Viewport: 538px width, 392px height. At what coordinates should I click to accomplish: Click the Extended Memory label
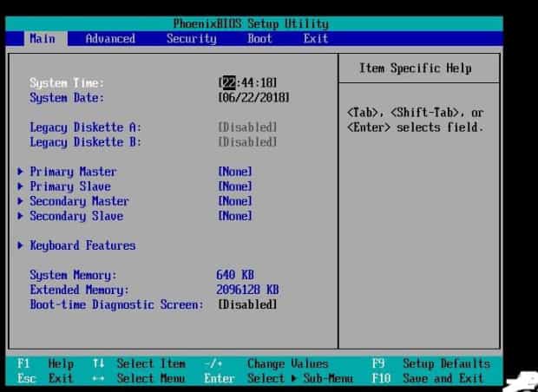[x=79, y=290]
